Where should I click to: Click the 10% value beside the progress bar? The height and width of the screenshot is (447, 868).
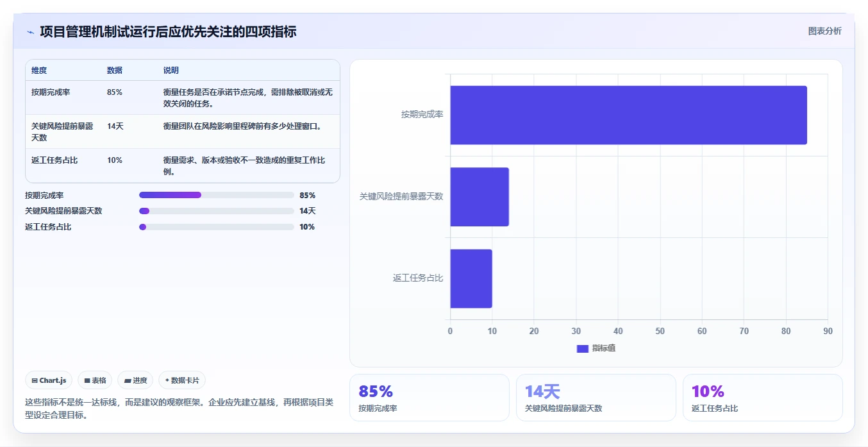pyautogui.click(x=307, y=227)
